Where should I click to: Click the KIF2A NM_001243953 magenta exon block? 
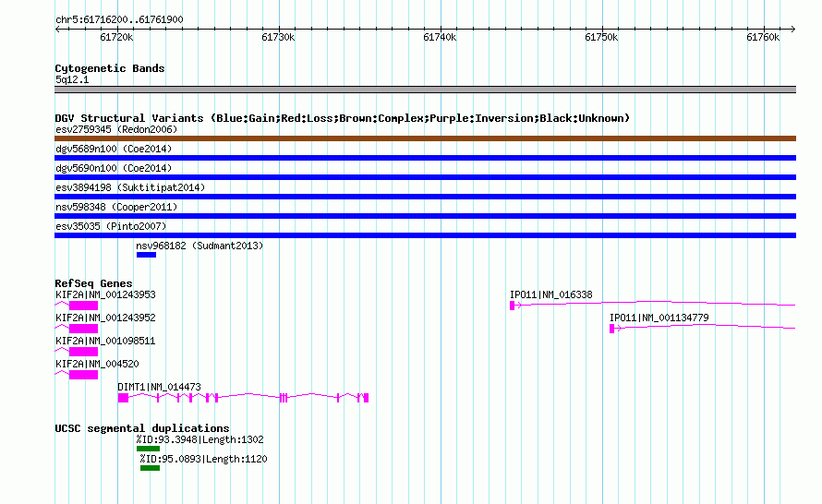point(83,306)
